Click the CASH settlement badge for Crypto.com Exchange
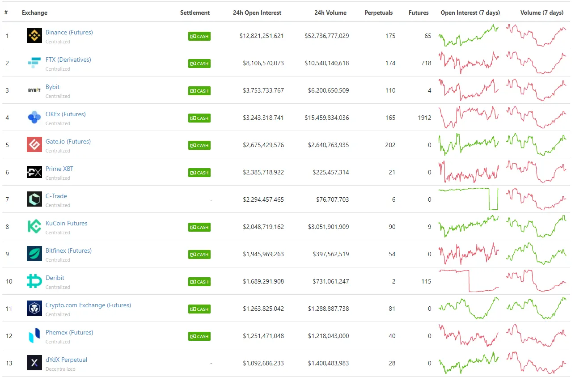588x377 pixels. 199,309
